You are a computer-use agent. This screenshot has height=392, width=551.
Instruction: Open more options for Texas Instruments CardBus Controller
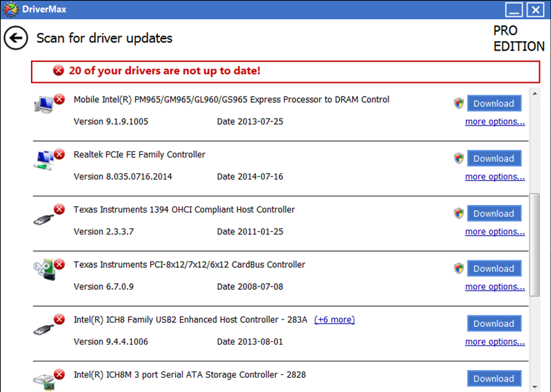point(495,287)
